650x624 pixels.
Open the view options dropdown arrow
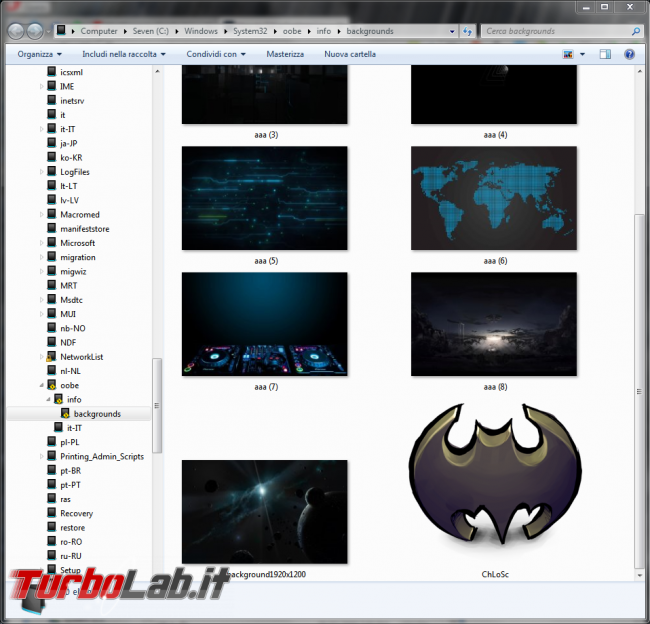(x=582, y=54)
